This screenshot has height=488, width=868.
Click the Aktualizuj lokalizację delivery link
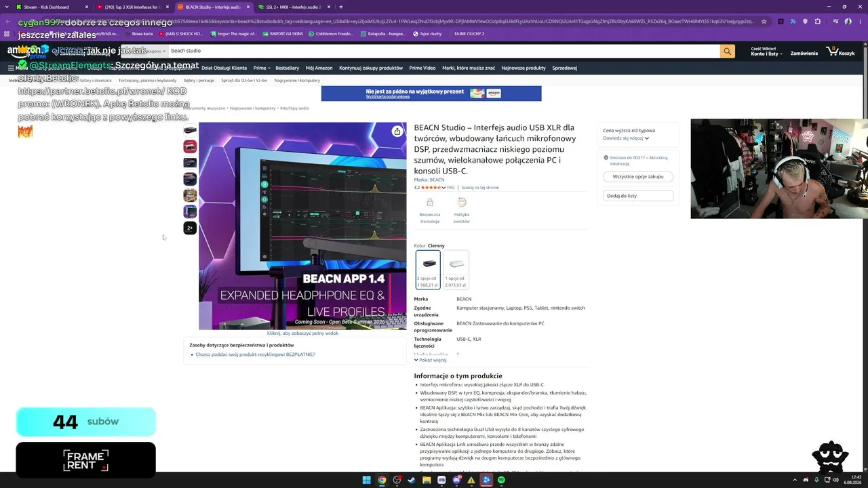click(639, 160)
